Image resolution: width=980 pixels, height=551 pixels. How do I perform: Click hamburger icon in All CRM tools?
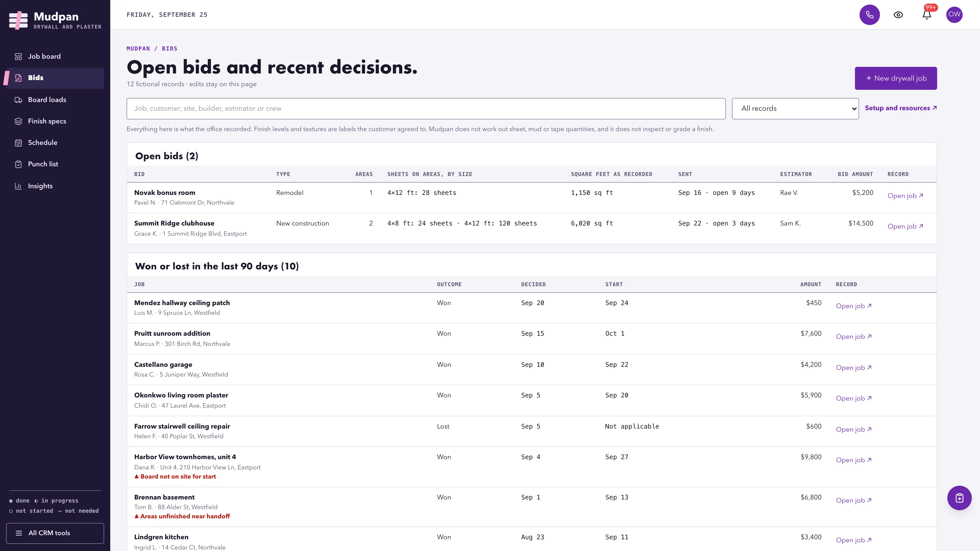click(19, 533)
